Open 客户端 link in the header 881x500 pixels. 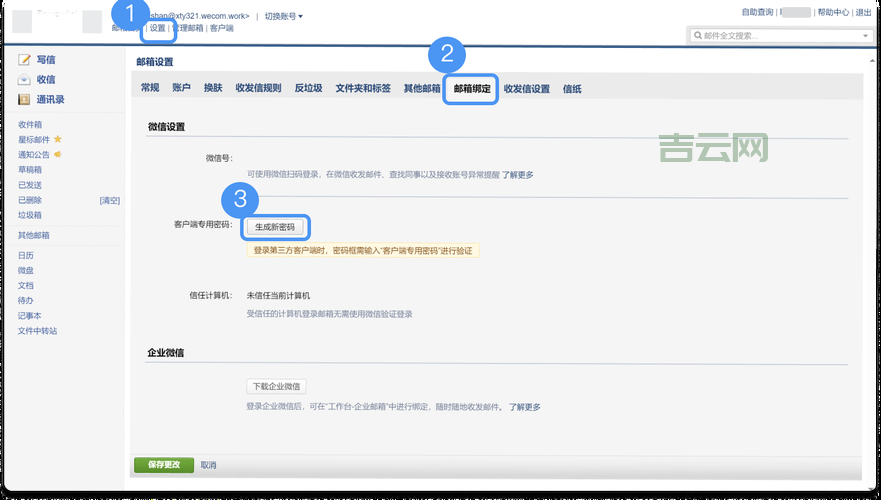tap(222, 28)
